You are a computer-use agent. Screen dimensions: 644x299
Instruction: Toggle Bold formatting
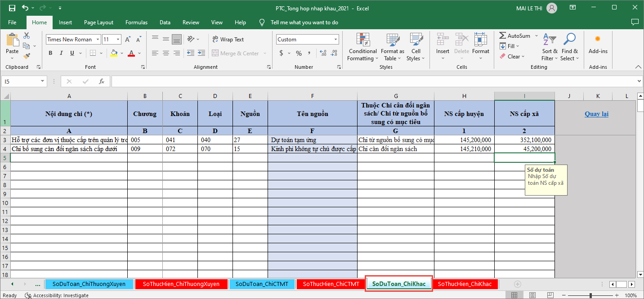(x=50, y=53)
